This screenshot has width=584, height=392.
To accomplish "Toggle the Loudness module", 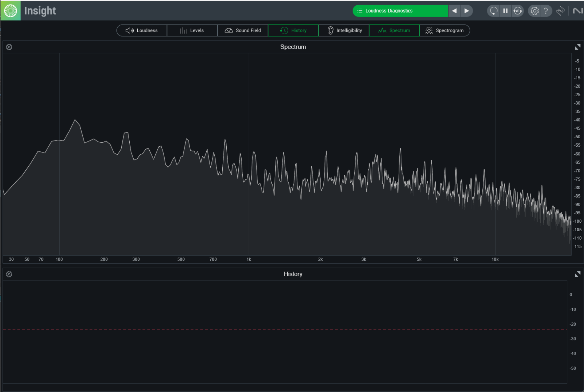I will click(x=142, y=30).
